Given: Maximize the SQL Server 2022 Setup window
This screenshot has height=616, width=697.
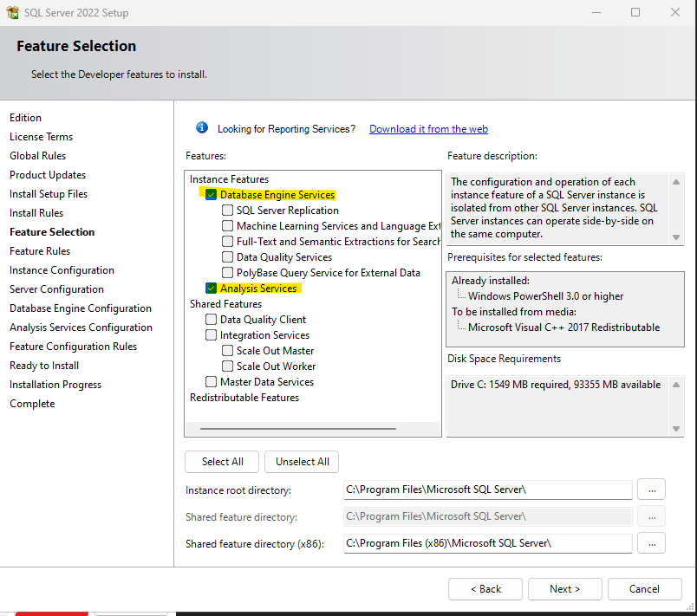Looking at the screenshot, I should [635, 12].
